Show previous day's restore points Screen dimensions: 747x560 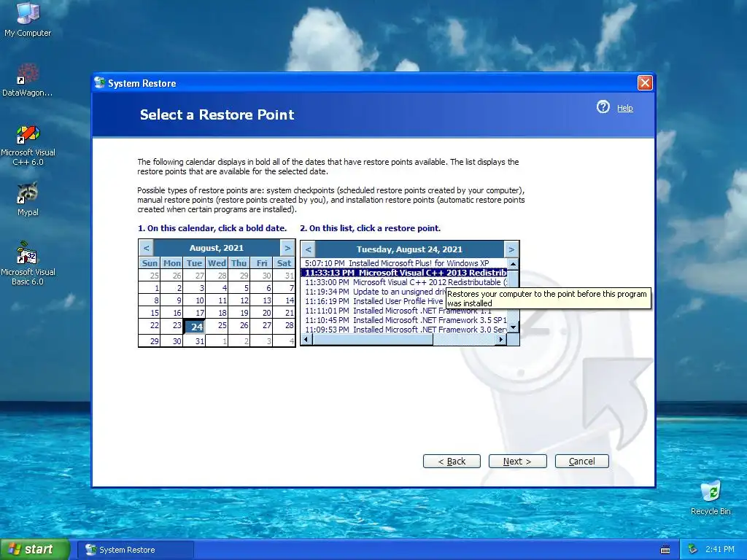(309, 249)
